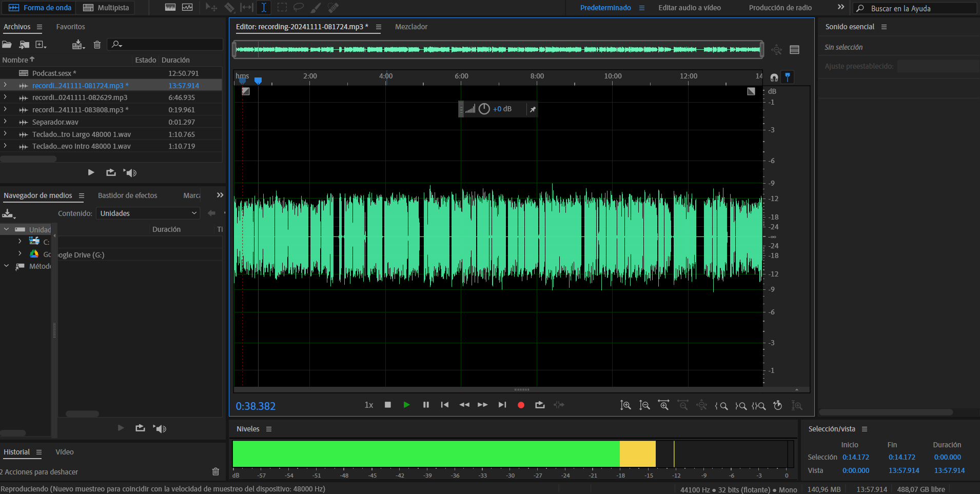The height and width of the screenshot is (494, 980).
Task: Click zoom in at out point icon
Action: pyautogui.click(x=740, y=406)
